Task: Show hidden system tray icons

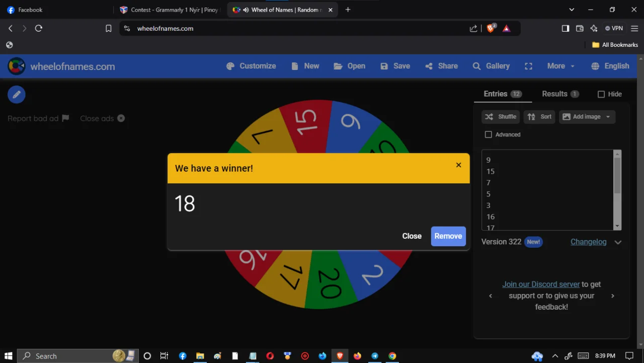Action: click(555, 356)
